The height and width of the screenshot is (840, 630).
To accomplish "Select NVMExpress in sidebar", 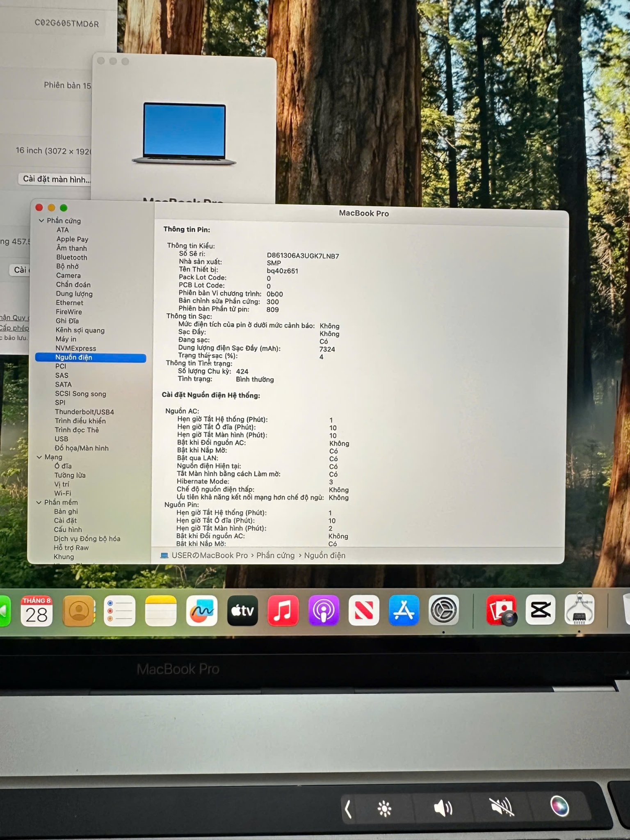I will (x=76, y=349).
